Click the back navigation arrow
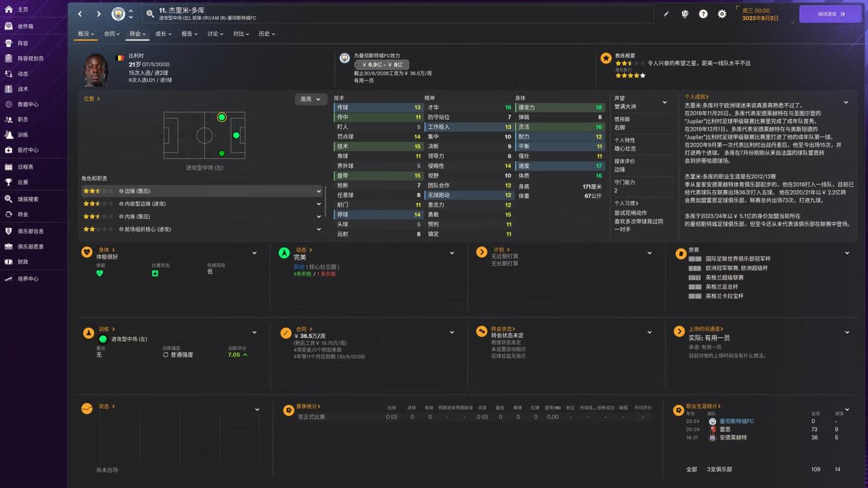The height and width of the screenshot is (488, 868). click(80, 14)
